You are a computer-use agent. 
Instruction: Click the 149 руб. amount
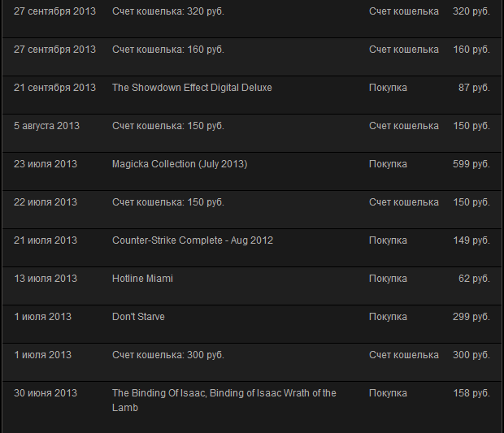pos(471,240)
